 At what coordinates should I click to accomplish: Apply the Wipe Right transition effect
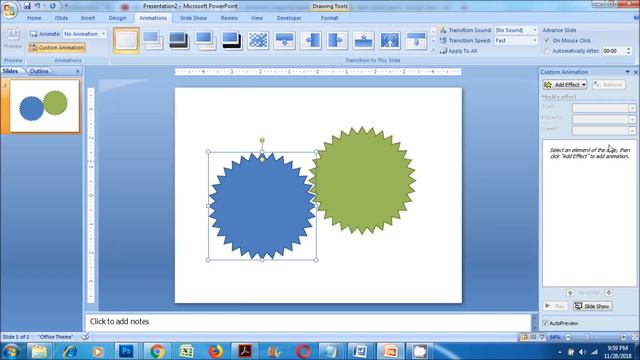[337, 40]
